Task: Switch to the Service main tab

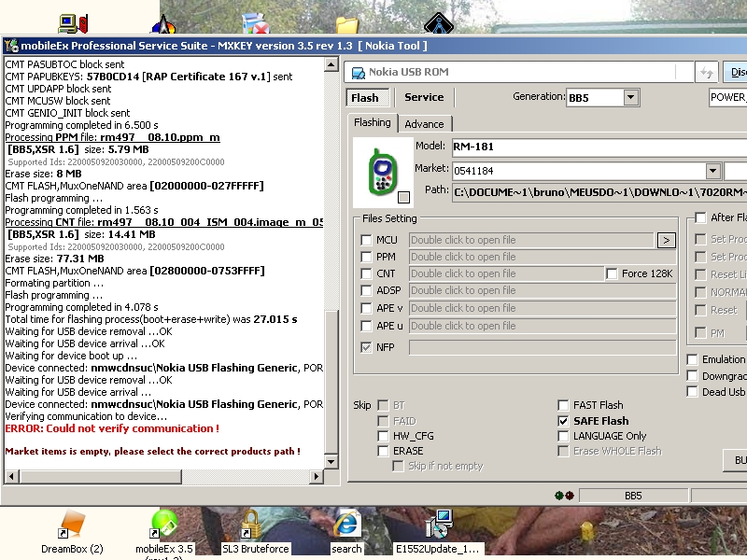Action: coord(424,97)
